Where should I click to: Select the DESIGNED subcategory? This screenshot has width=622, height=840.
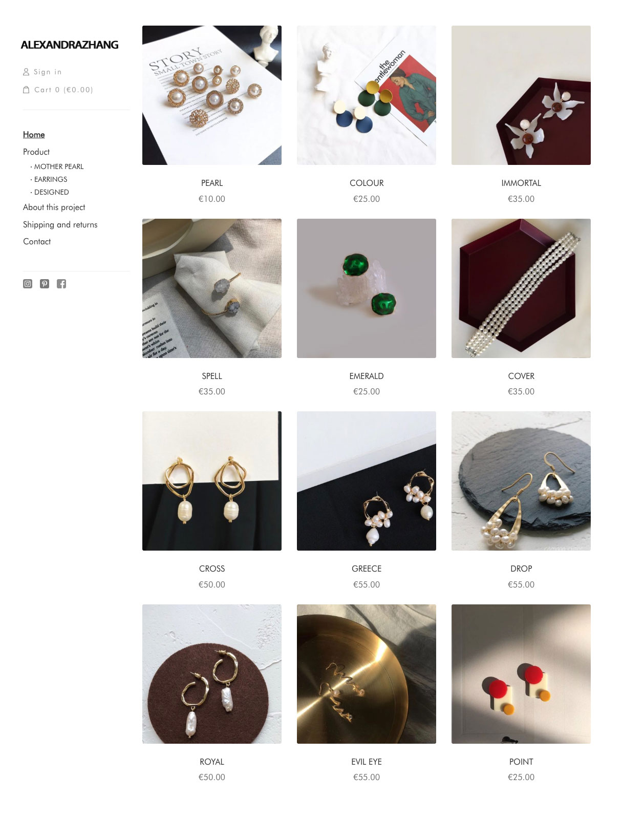click(x=50, y=192)
